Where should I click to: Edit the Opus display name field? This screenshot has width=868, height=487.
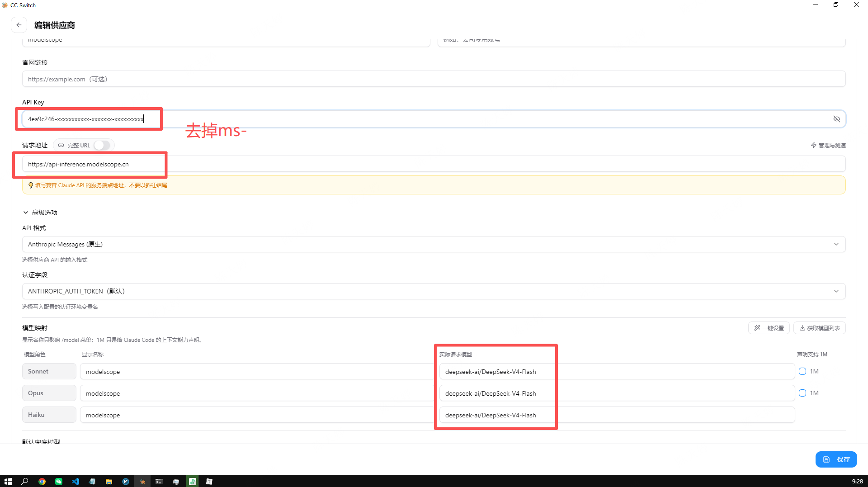pos(257,393)
